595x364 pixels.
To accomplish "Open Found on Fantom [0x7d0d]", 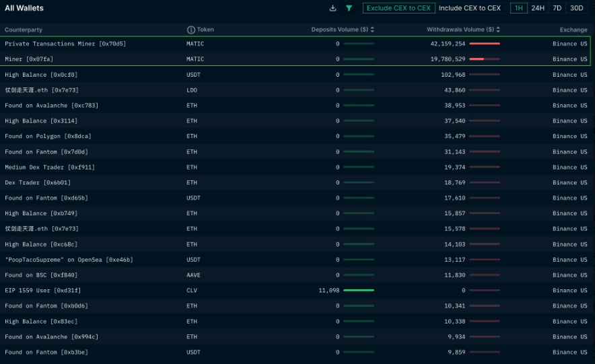I will click(46, 151).
